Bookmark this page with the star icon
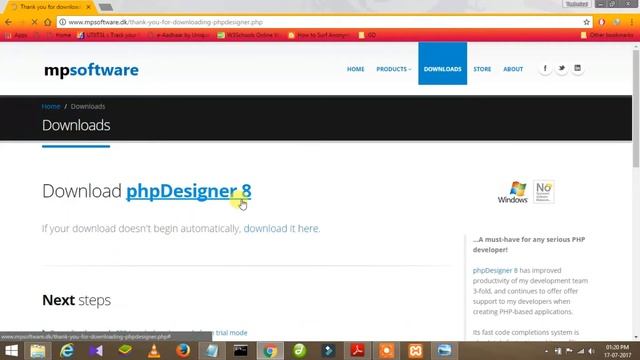This screenshot has width=640, height=360. point(587,22)
